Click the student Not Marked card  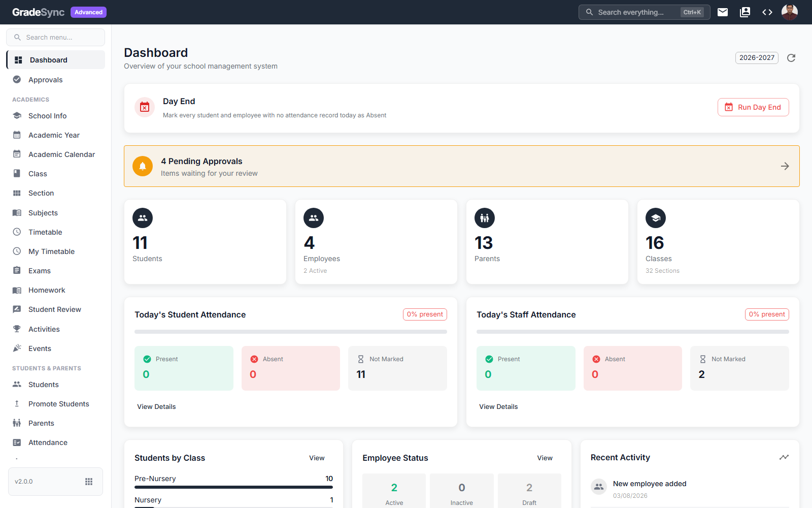397,368
